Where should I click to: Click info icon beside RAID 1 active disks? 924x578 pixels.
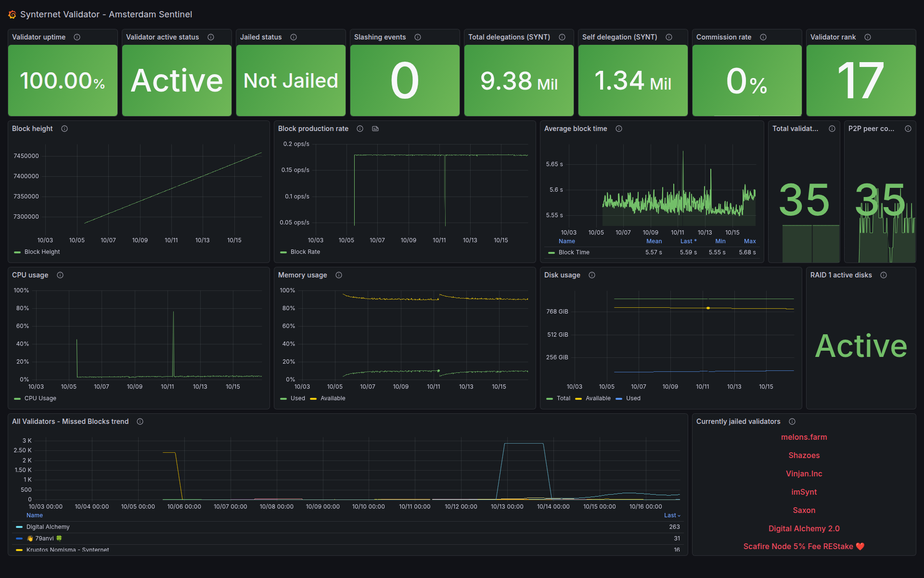pyautogui.click(x=884, y=275)
